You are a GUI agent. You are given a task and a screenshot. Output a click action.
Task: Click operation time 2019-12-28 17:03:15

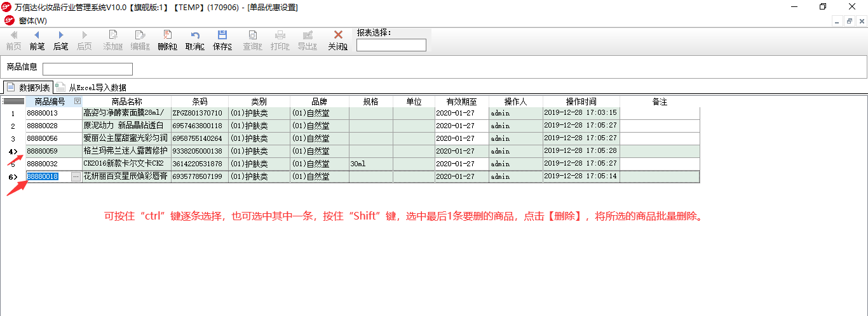coord(581,113)
